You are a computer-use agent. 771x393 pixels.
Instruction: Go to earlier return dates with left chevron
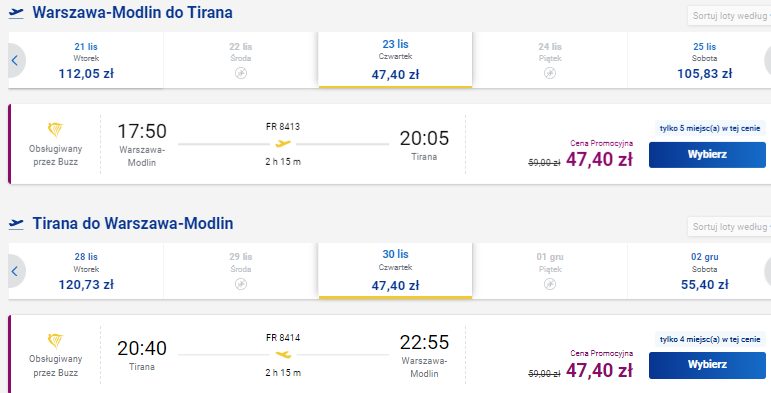[x=15, y=271]
